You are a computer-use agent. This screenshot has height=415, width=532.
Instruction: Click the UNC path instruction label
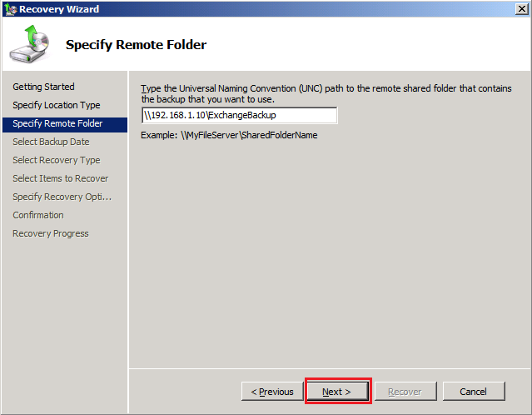(x=326, y=93)
